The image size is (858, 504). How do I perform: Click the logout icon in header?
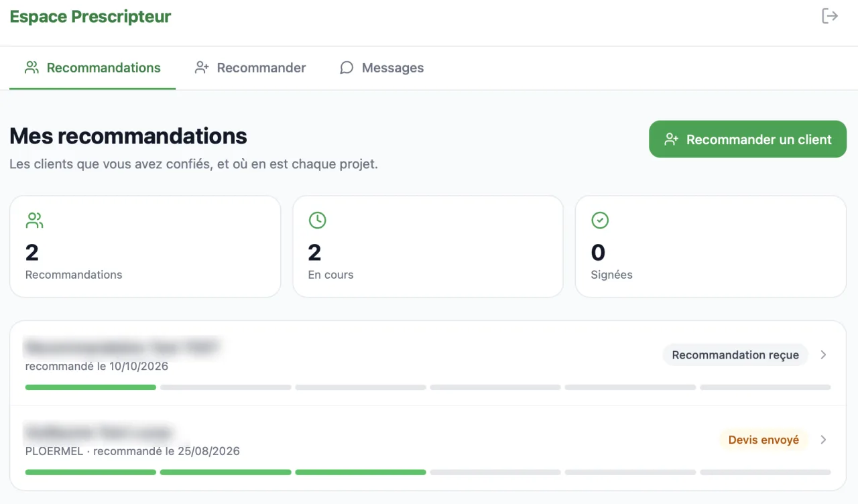(830, 16)
